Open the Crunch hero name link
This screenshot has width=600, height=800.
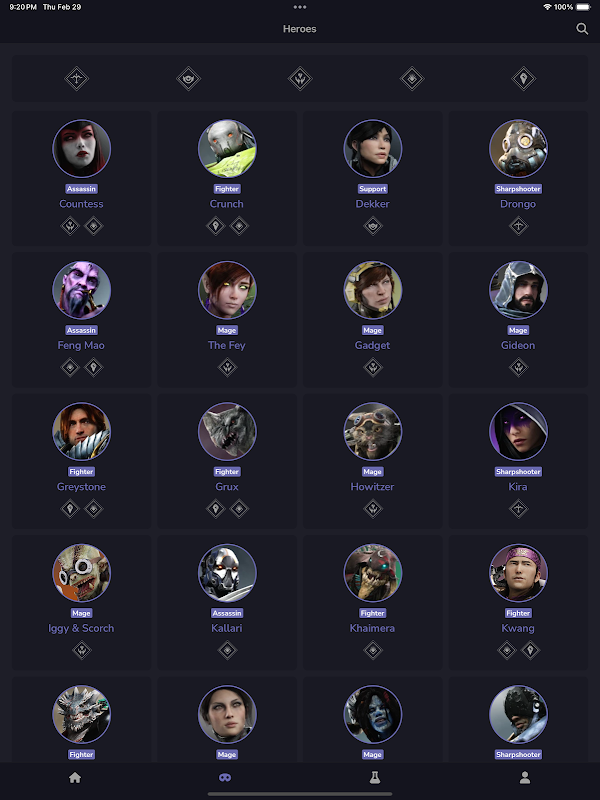227,204
